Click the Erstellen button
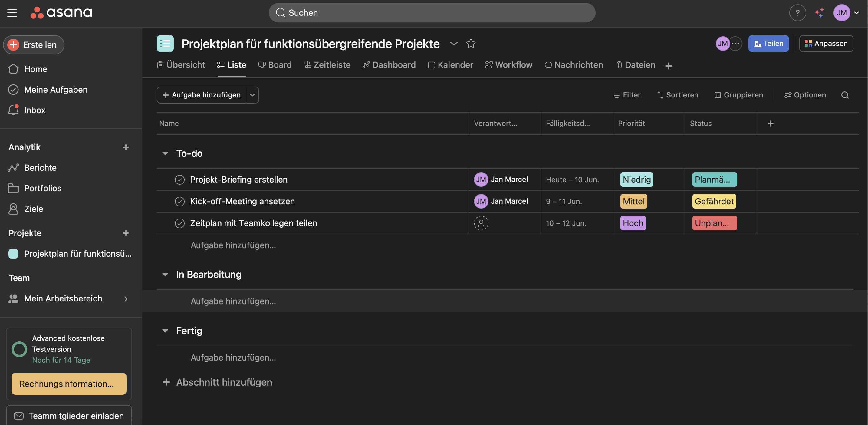Viewport: 868px width, 425px height. [x=34, y=45]
